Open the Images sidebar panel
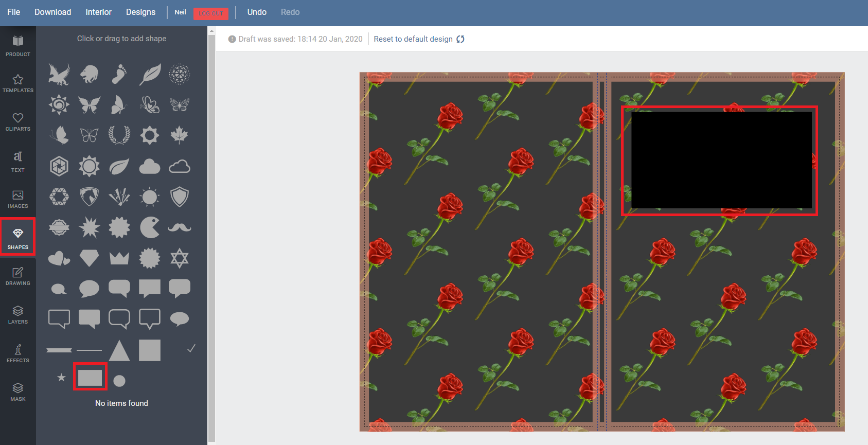Screen dimensions: 868x445 (x=18, y=199)
